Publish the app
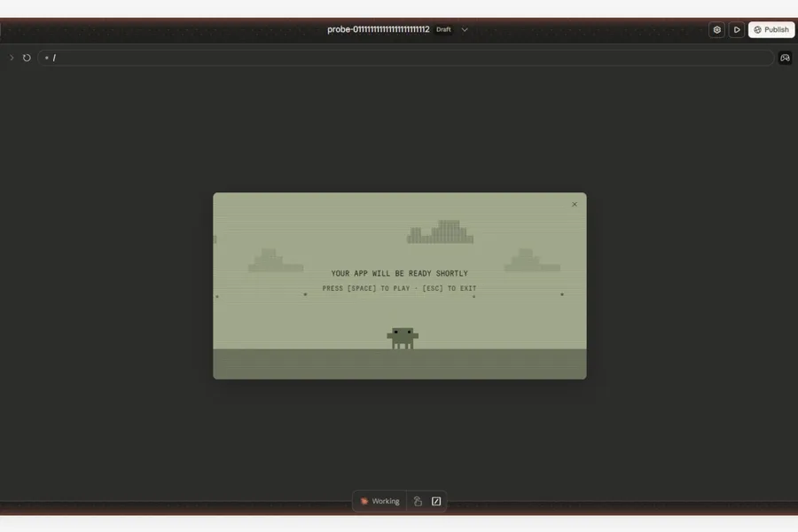 pyautogui.click(x=771, y=29)
